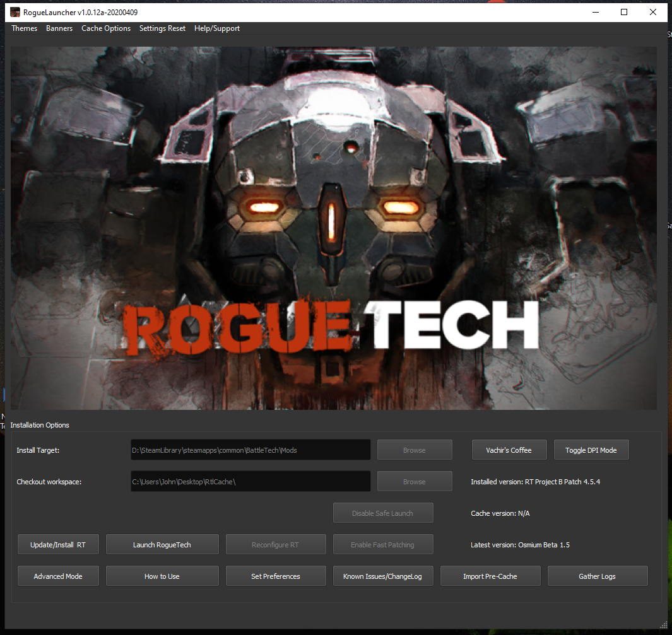The image size is (672, 635).
Task: Open the Help/Support menu
Action: click(217, 28)
